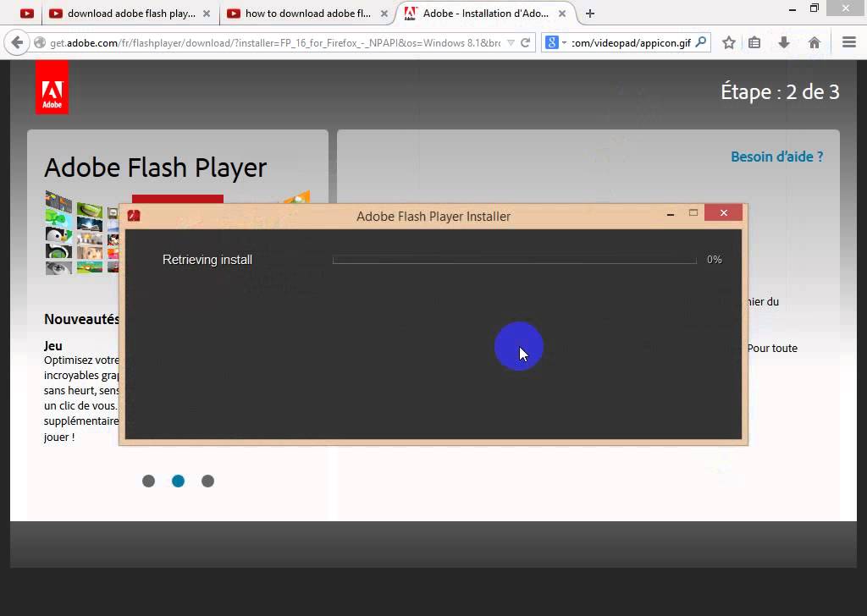Bookmark this page with the star icon
Viewport: 867px width, 616px height.
coord(729,42)
